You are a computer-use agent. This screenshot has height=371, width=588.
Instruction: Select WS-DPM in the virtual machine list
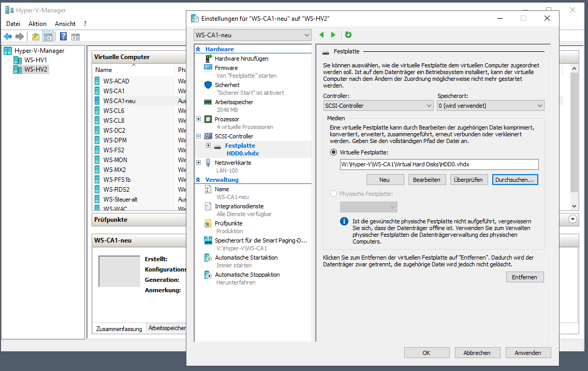tap(115, 140)
